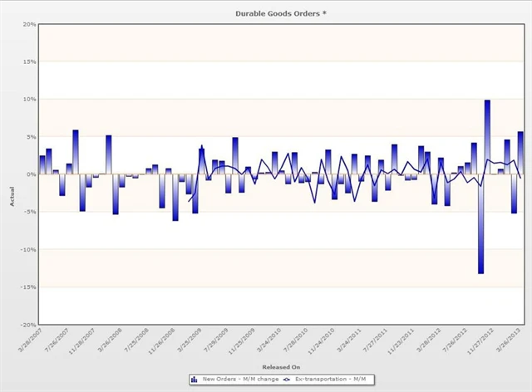Screen dimensions: 532x392
Task: Click the 20% y-axis label
Action: pyautogui.click(x=27, y=24)
